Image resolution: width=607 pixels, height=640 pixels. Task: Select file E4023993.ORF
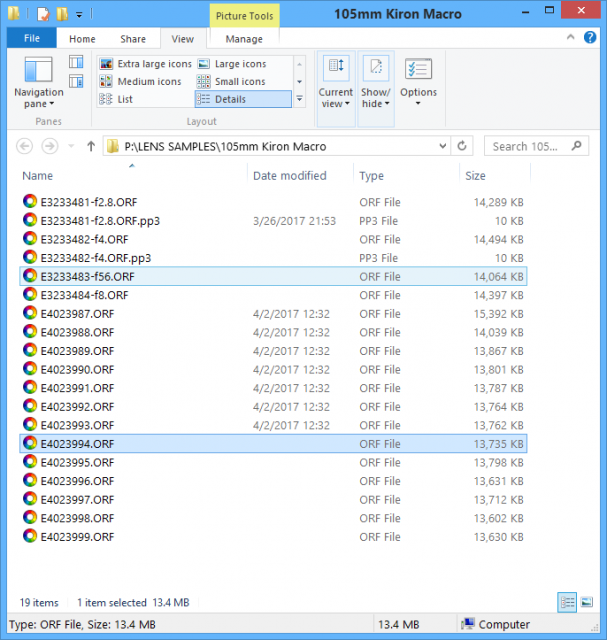pyautogui.click(x=273, y=425)
